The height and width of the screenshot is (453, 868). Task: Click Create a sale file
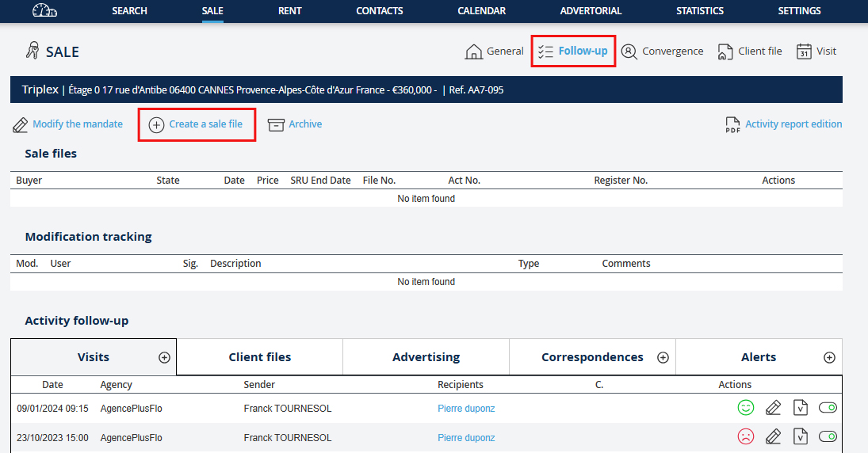[x=197, y=124]
